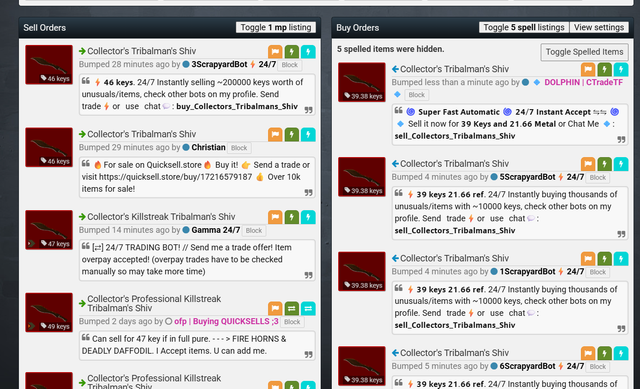The height and width of the screenshot is (389, 640).
Task: Block user 6ScrapyardBot
Action: (598, 367)
